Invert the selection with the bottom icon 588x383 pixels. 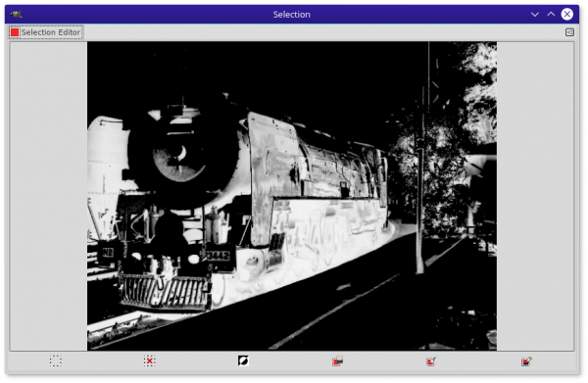(x=243, y=360)
